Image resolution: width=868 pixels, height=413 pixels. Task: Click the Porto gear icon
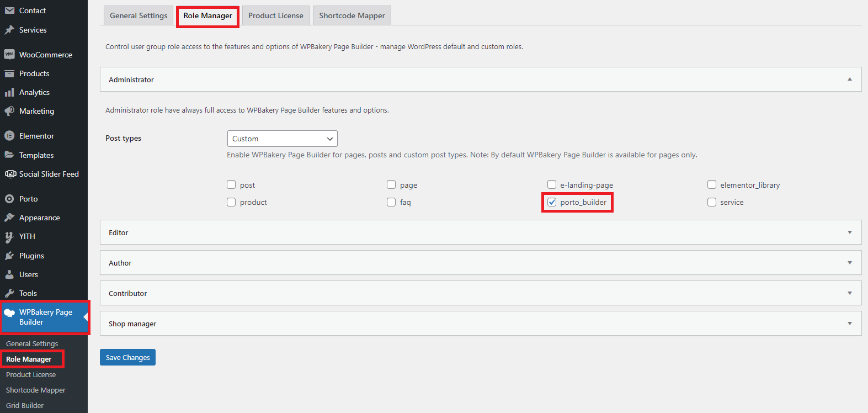click(x=9, y=199)
